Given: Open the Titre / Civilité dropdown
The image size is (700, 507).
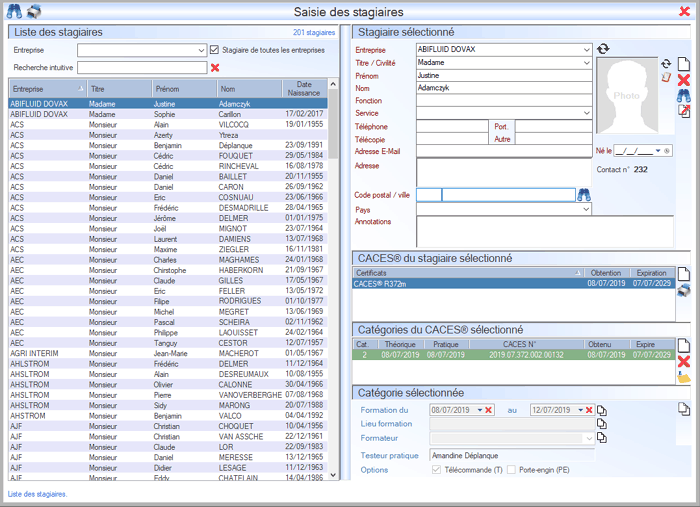Looking at the screenshot, I should click(x=587, y=63).
